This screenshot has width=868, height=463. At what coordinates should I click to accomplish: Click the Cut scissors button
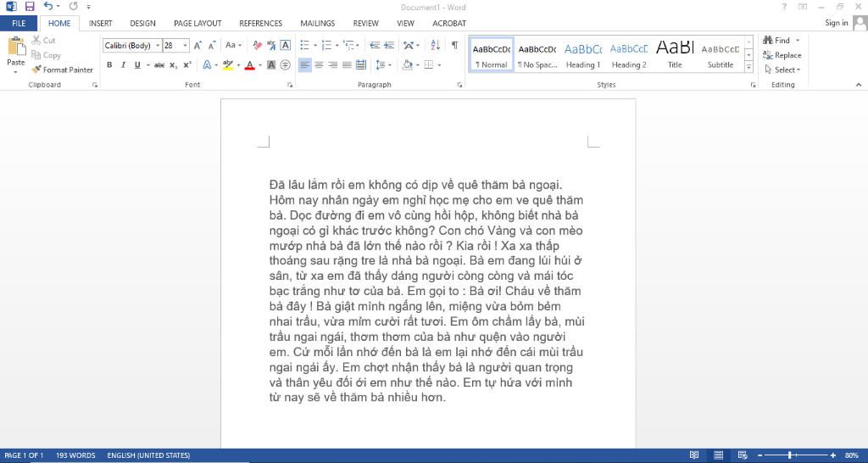click(x=44, y=41)
